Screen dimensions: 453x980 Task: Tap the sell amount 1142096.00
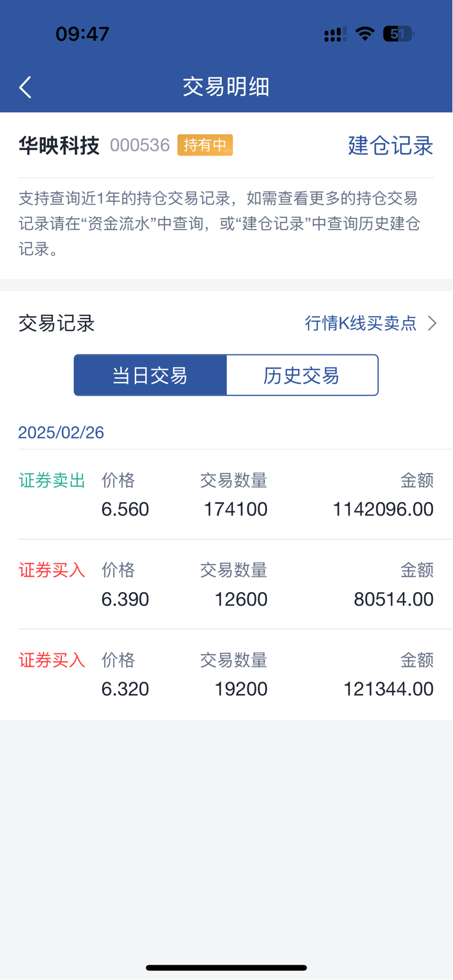click(x=383, y=509)
